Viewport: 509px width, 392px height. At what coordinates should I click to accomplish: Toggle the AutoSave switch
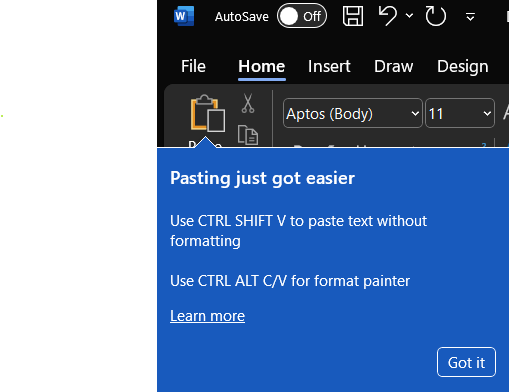click(x=302, y=16)
